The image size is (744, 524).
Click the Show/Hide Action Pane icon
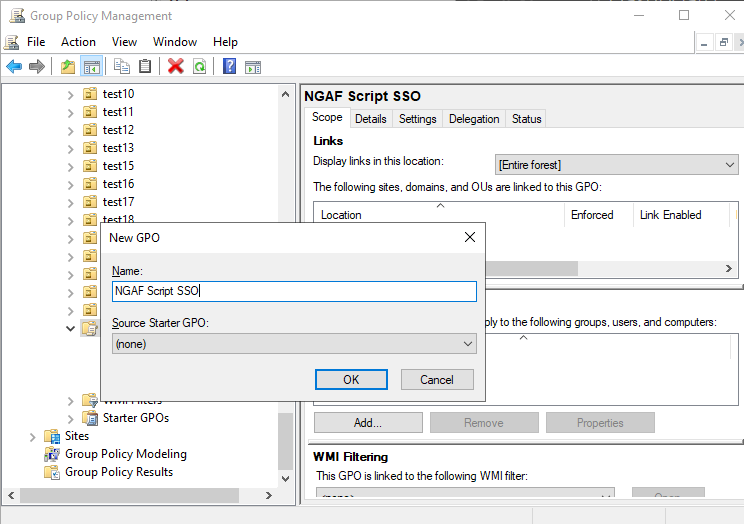(x=253, y=67)
